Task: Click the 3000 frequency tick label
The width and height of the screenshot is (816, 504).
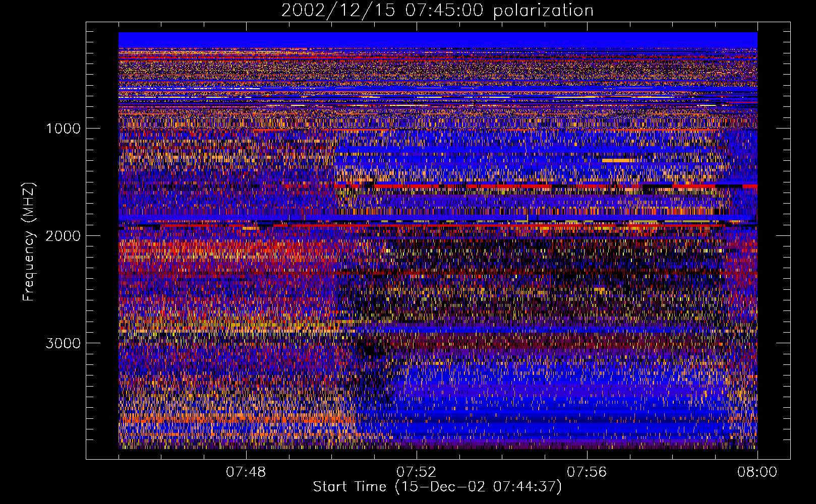Action: click(63, 343)
